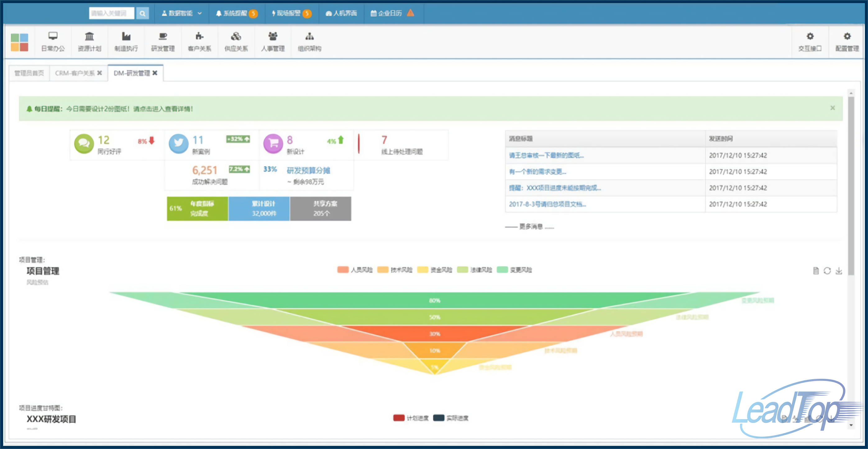The height and width of the screenshot is (449, 868).
Task: Open 人机界面 dashboard entry
Action: [x=341, y=13]
